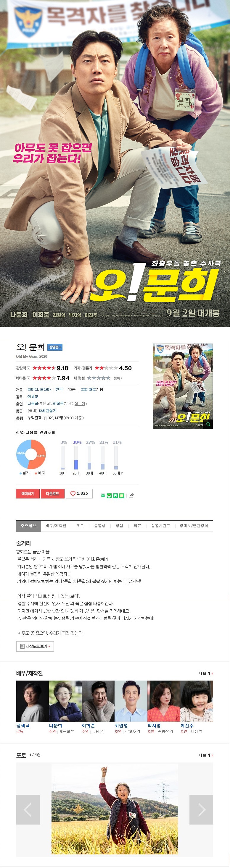Image resolution: width=230 pixels, height=868 pixels.
Task: Open help icon beside 네티즌 rating
Action: (28, 378)
